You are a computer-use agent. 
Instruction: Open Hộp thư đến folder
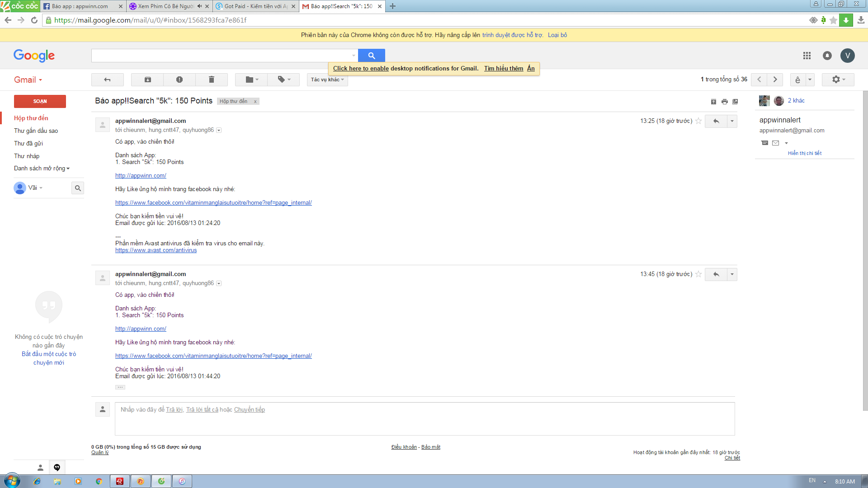coord(31,118)
